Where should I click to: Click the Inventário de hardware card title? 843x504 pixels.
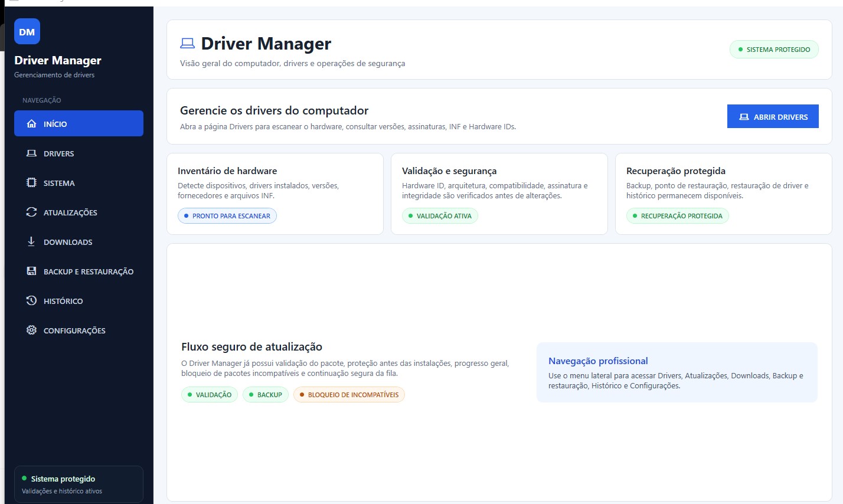pyautogui.click(x=227, y=171)
